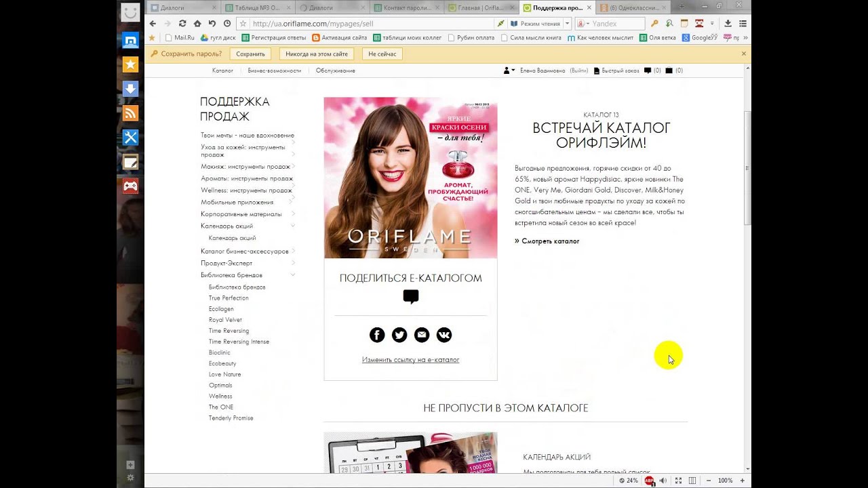
Task: Open the crossed tools icon in sidebar
Action: click(x=130, y=138)
